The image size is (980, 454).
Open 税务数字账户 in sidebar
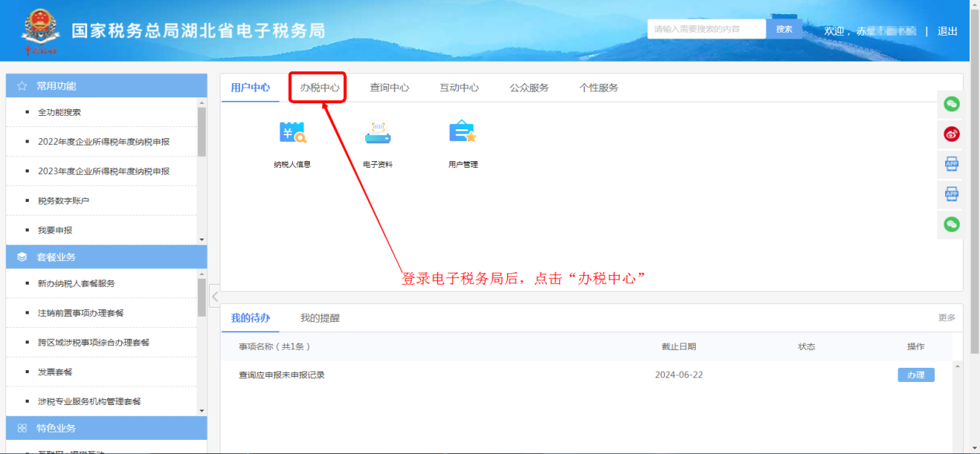pos(64,201)
